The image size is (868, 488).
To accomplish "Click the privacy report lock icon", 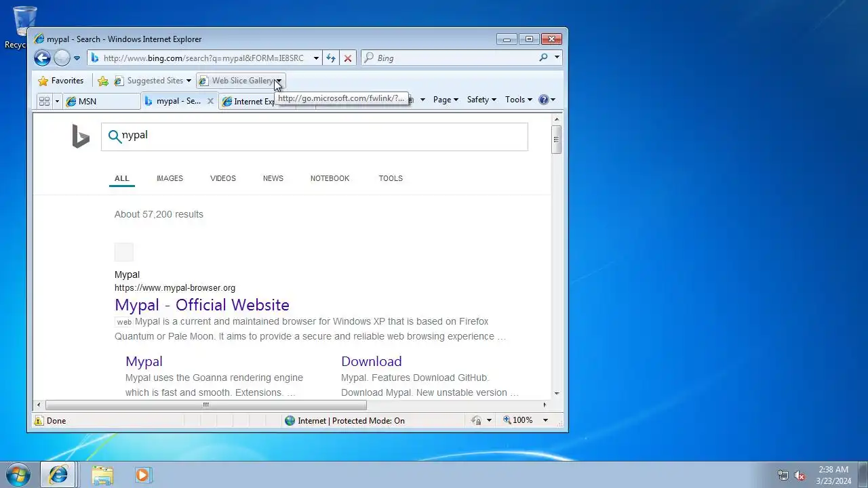I will [477, 421].
